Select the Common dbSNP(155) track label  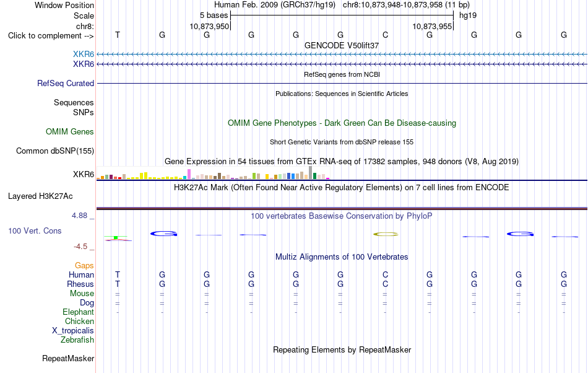pyautogui.click(x=55, y=151)
